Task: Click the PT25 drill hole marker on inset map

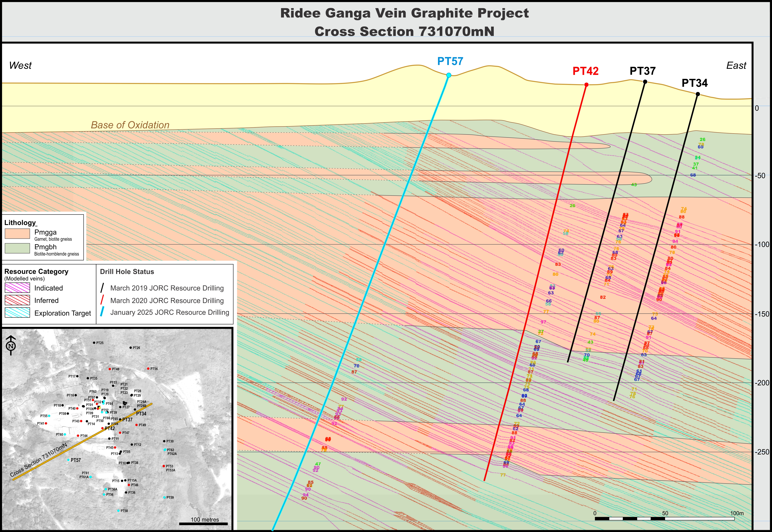Action: point(94,343)
